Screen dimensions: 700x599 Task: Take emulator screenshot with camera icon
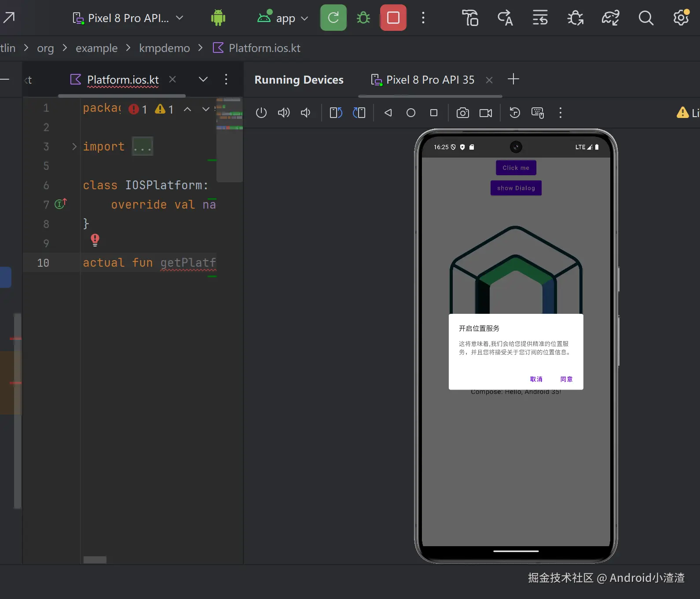462,113
